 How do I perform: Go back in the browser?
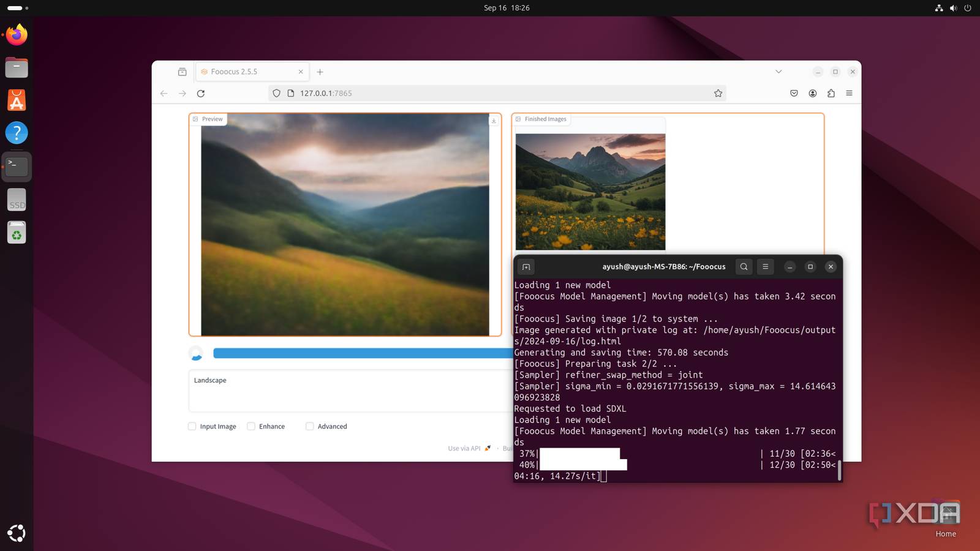point(164,93)
